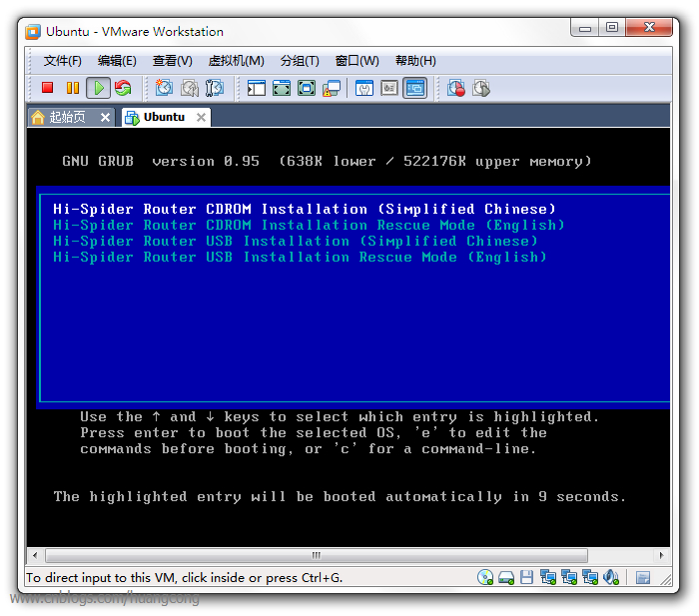Image resolution: width=699 pixels, height=616 pixels.
Task: Click the scrollbar right arrow
Action: 661,555
